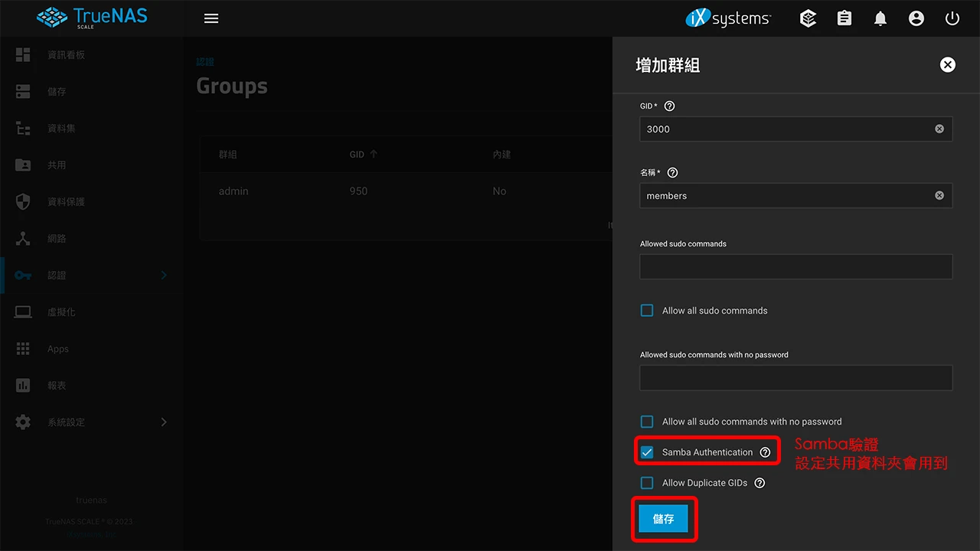Open the running jobs clipboard icon
The width and height of the screenshot is (980, 551).
[x=844, y=18]
